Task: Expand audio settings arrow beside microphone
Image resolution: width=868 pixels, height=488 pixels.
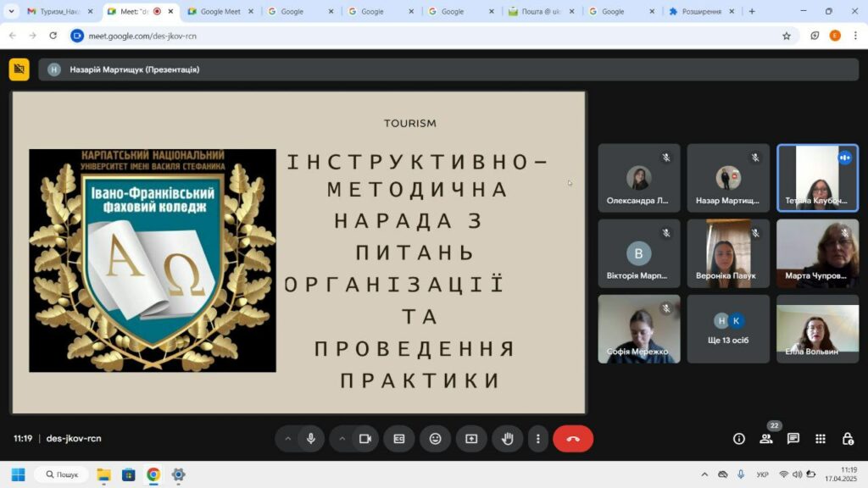Action: pyautogui.click(x=287, y=439)
